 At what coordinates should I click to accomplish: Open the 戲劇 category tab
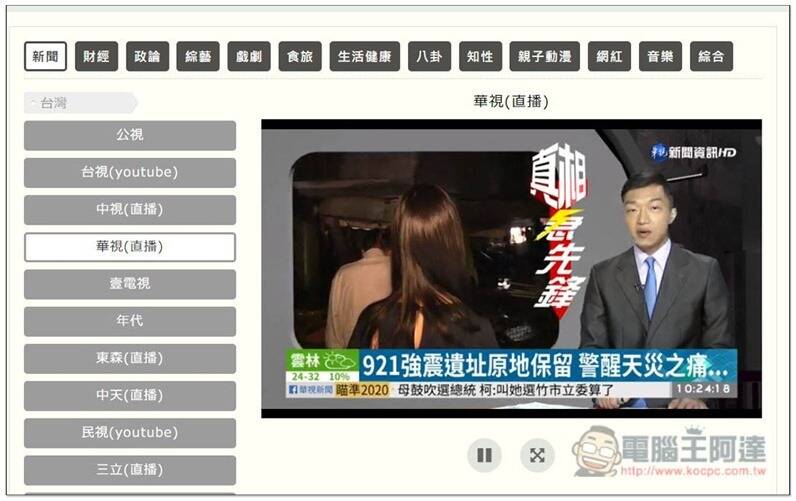point(249,56)
